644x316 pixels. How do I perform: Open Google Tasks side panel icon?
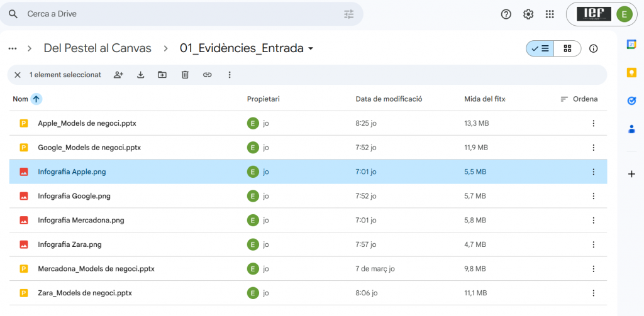tap(631, 101)
